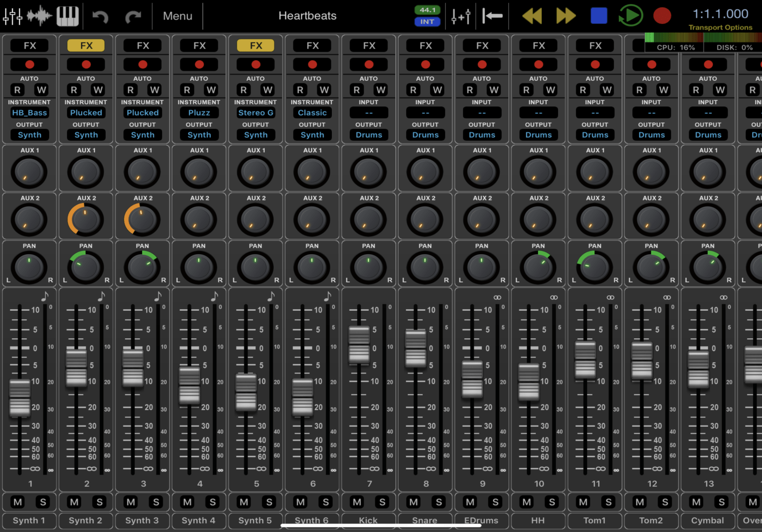Arm record on channel 7 Kick

tap(369, 64)
